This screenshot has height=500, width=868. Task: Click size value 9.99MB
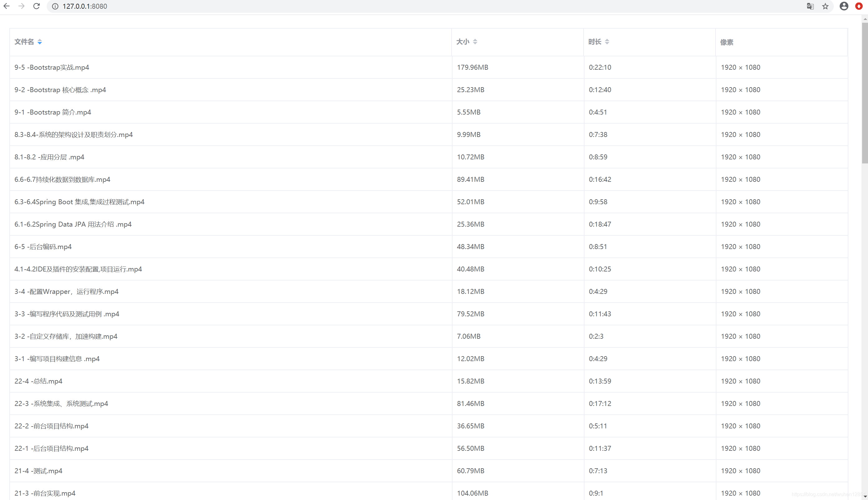click(x=468, y=134)
